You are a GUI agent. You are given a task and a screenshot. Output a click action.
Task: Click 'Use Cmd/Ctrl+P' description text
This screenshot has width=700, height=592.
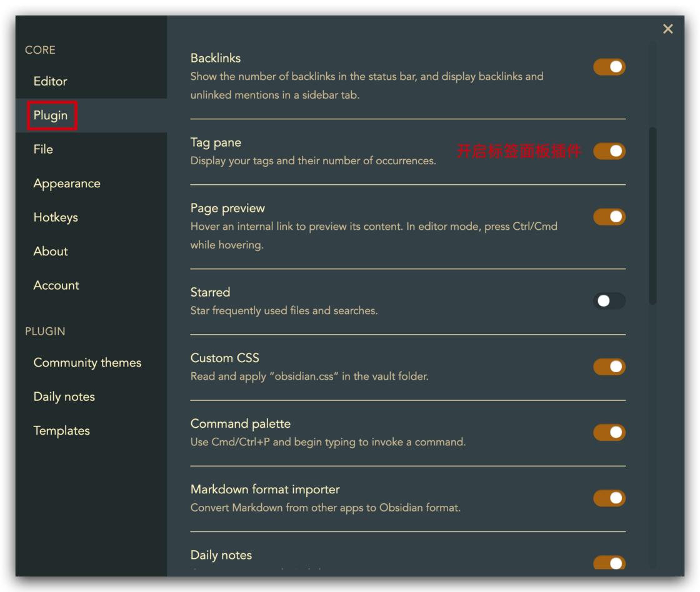[x=327, y=442]
